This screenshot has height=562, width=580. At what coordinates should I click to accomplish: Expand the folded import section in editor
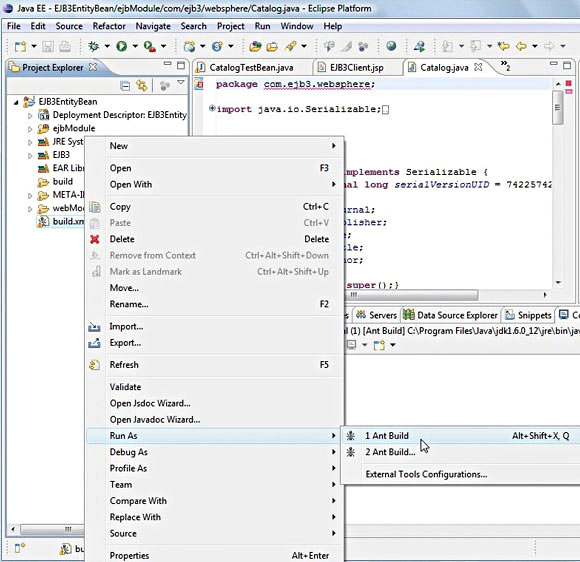212,108
